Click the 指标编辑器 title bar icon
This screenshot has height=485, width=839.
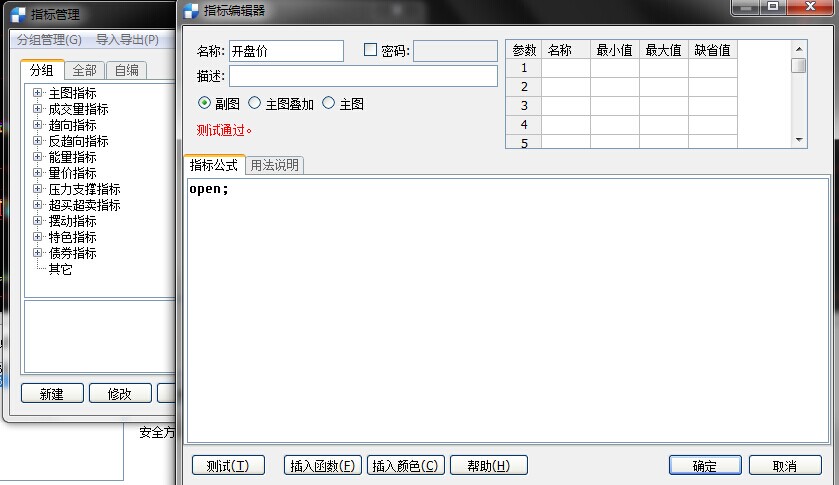[190, 11]
